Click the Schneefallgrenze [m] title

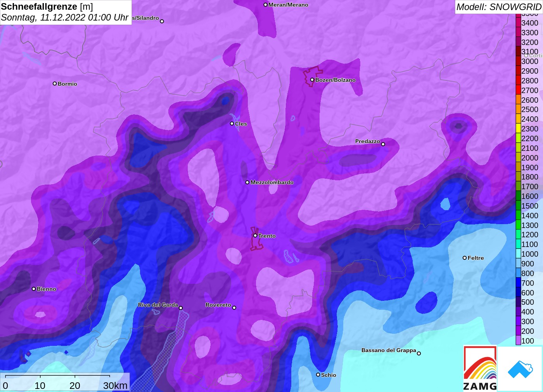pyautogui.click(x=47, y=7)
